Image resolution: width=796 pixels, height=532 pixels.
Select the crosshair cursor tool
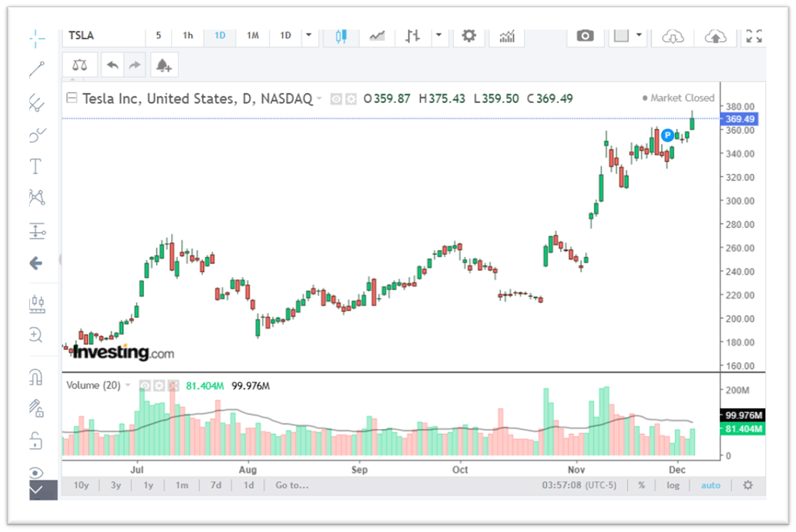37,38
